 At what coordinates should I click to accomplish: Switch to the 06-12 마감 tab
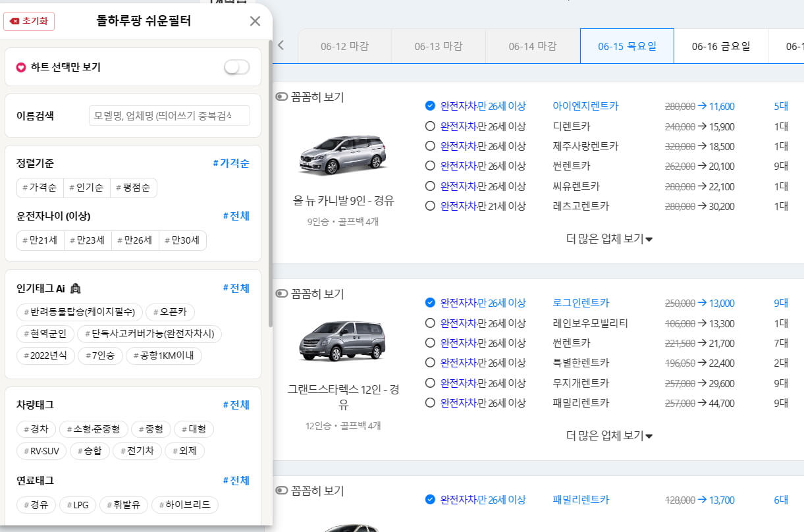pos(344,46)
